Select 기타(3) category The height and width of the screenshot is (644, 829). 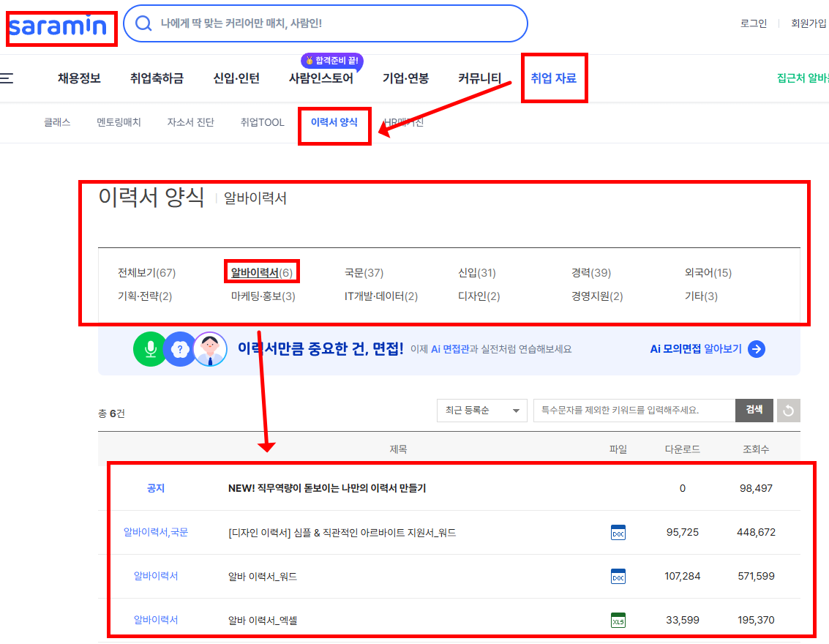(701, 296)
